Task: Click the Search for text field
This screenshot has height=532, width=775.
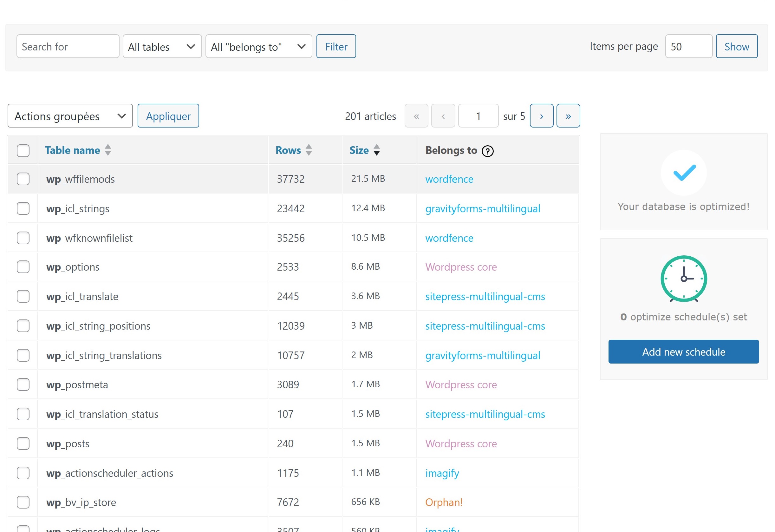Action: coord(68,47)
